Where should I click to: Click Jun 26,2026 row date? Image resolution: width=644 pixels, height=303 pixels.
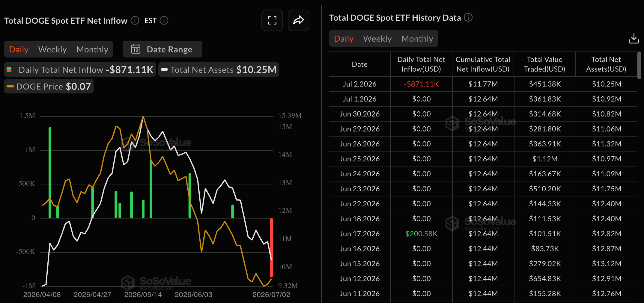click(359, 144)
